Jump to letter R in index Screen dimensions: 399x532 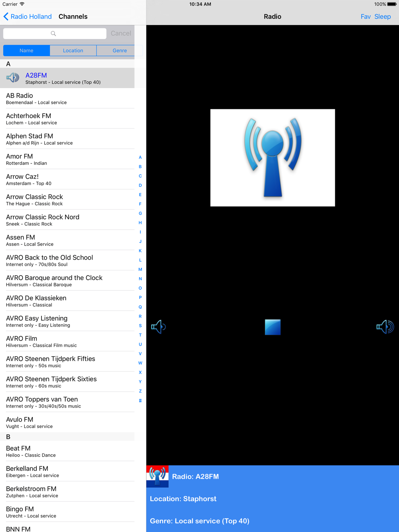click(x=140, y=316)
